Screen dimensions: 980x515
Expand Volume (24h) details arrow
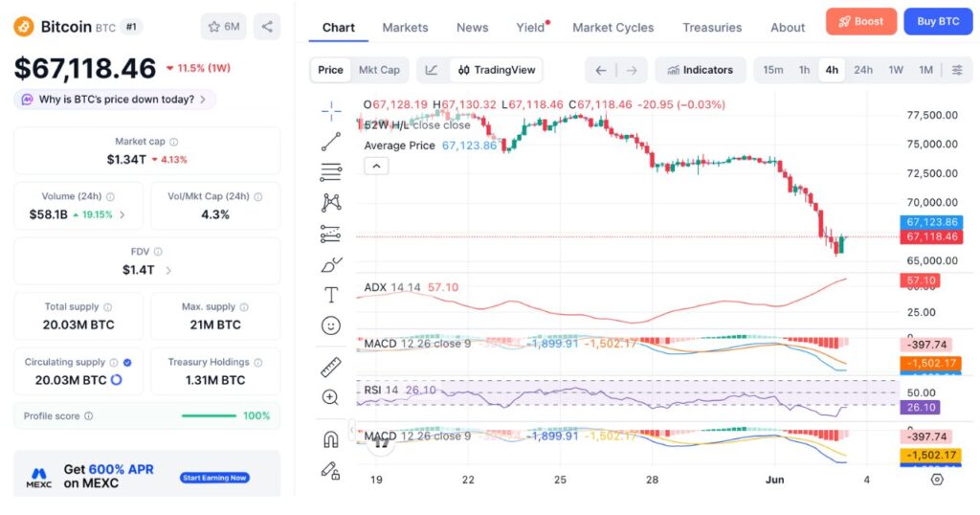point(122,214)
